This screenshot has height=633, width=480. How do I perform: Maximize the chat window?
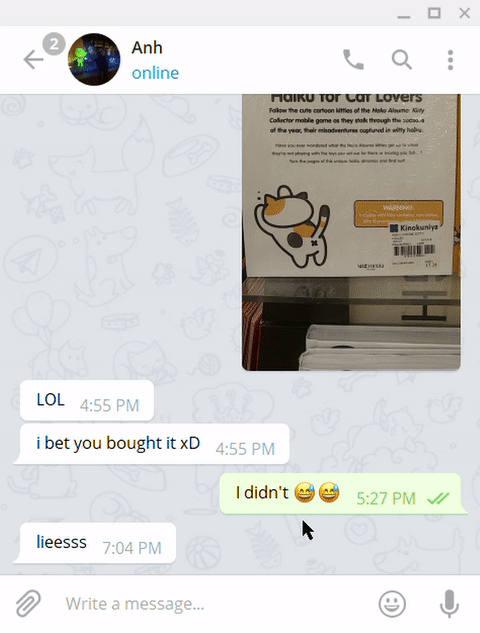[434, 13]
